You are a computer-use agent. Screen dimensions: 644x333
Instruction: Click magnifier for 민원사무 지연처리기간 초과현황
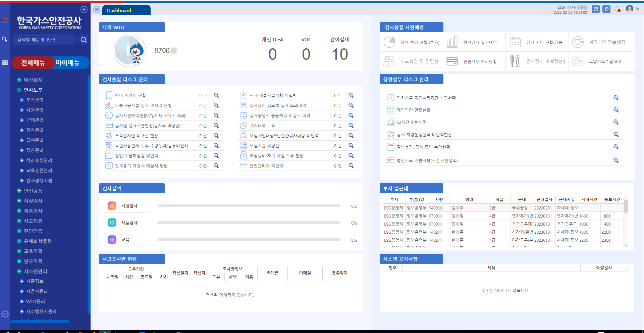pyautogui.click(x=616, y=98)
